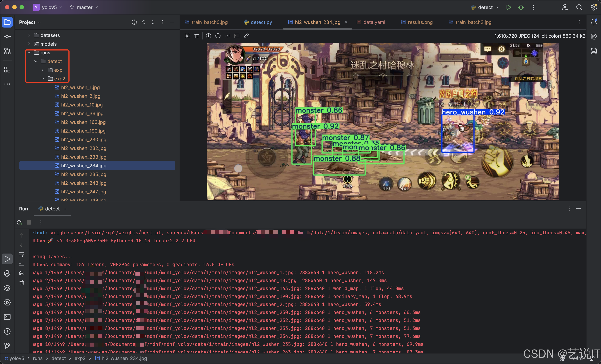Toggle the image grid display
Image resolution: width=601 pixels, height=364 pixels.
pos(197,36)
